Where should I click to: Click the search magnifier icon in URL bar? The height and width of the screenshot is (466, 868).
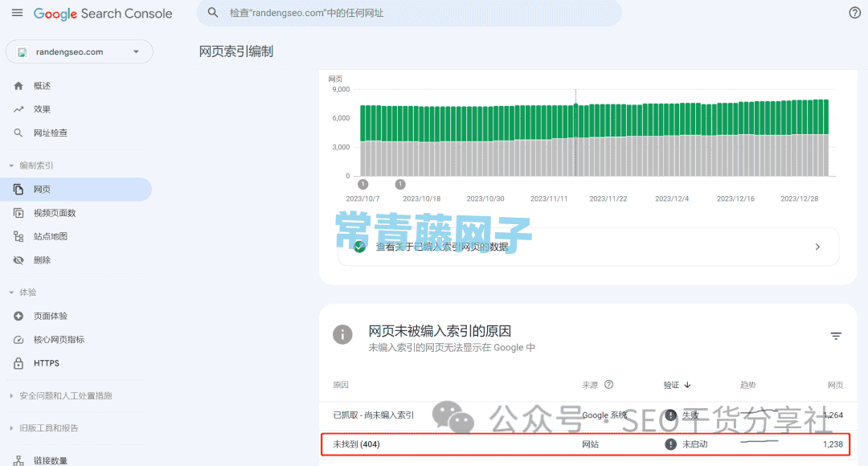(x=212, y=13)
